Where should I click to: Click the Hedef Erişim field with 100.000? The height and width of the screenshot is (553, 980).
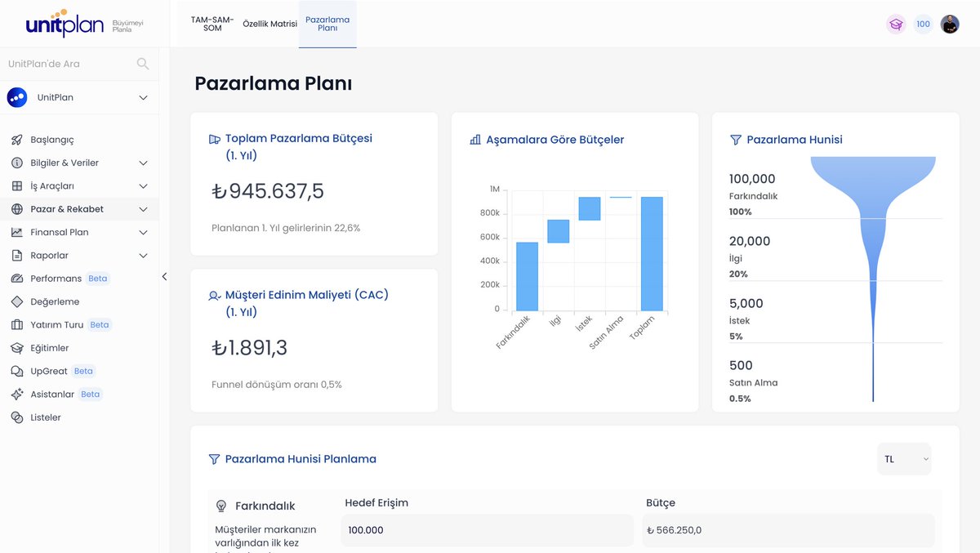click(488, 530)
